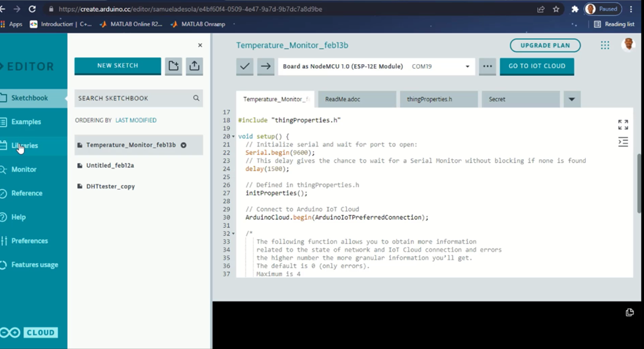The height and width of the screenshot is (349, 644).
Task: Click the #include "thingProperties.h" line
Action: 289,120
